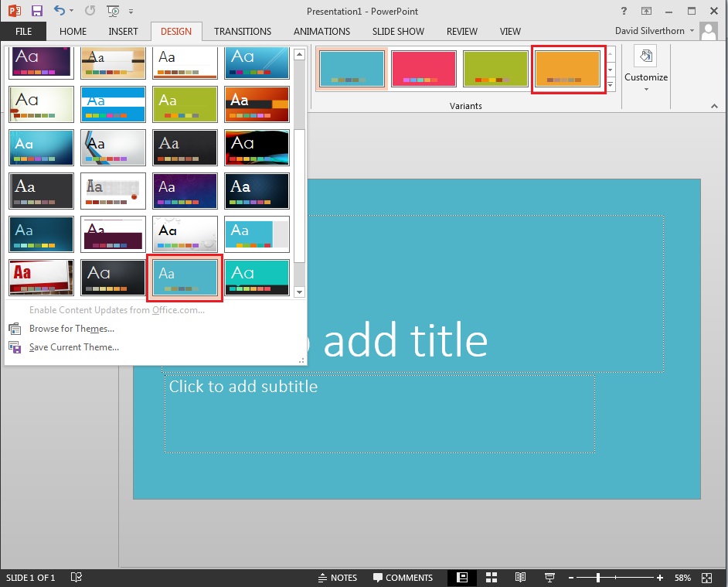Click Fit slide to current window icon
Screen dimensions: 728x587
(x=706, y=577)
